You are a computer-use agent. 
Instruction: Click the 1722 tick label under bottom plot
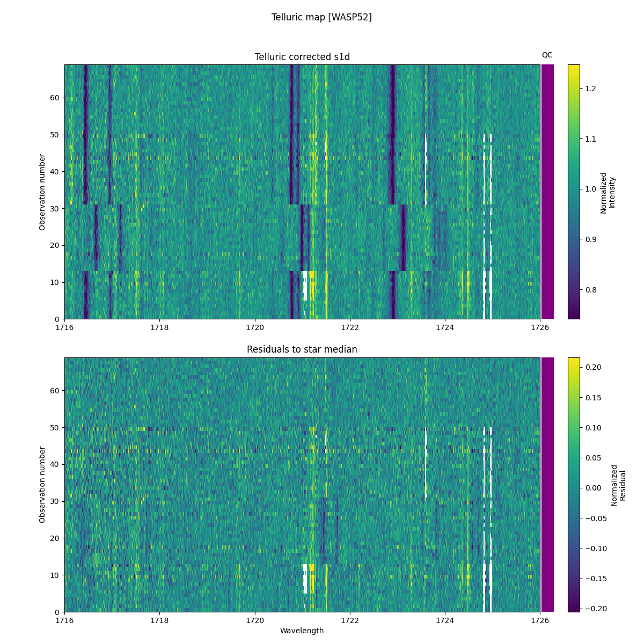click(x=349, y=620)
